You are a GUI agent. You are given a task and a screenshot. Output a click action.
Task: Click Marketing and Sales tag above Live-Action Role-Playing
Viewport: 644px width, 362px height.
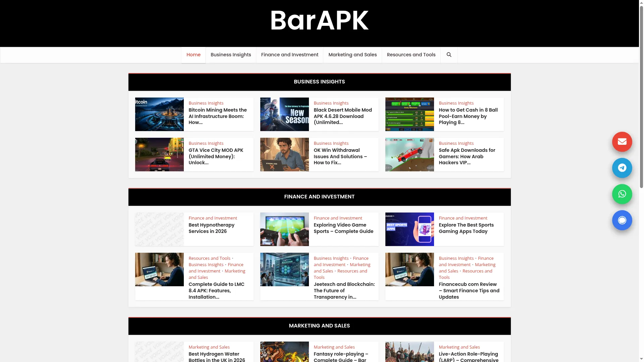459,347
